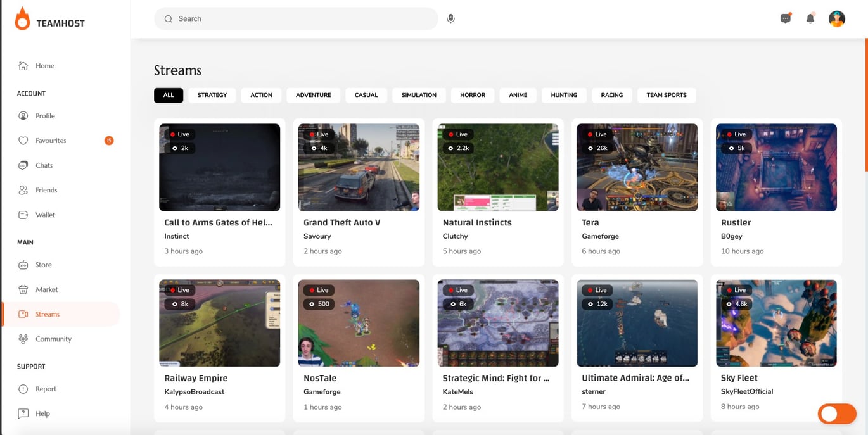Go to Community label in sidebar
This screenshot has height=435, width=868.
pyautogui.click(x=53, y=339)
